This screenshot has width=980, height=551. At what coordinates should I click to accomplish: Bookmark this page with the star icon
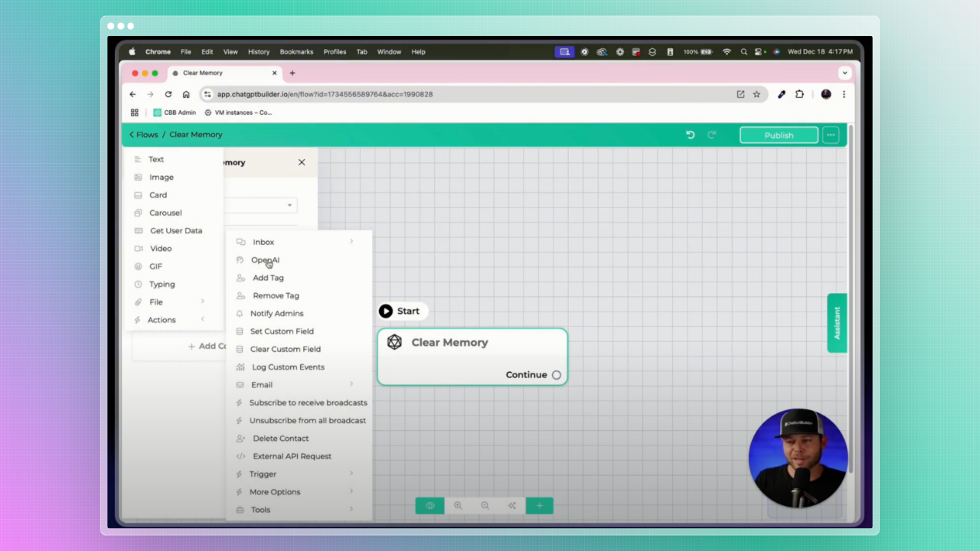click(756, 94)
